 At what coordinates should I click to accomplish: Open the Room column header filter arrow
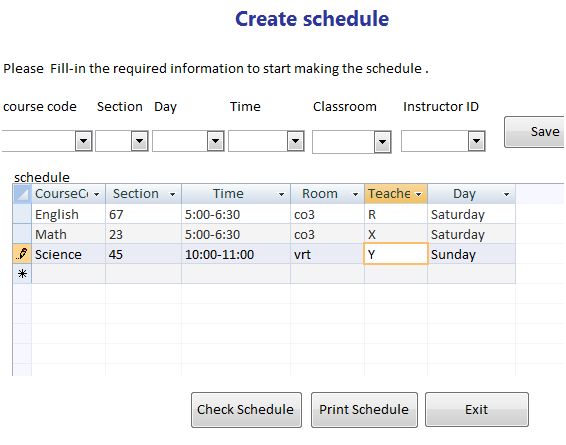(x=355, y=194)
